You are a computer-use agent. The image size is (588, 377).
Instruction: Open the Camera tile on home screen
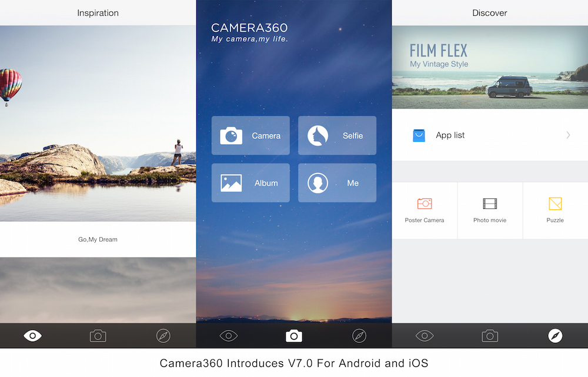(x=250, y=136)
